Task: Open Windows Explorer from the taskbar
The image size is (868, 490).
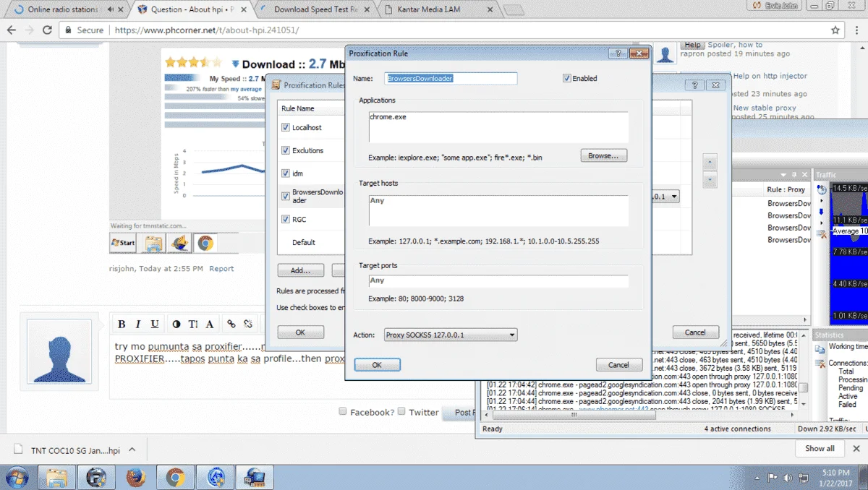Action: pos(57,477)
